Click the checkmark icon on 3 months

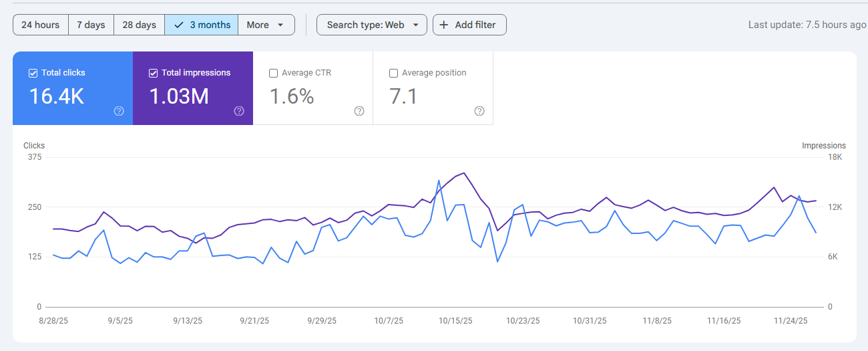[178, 25]
